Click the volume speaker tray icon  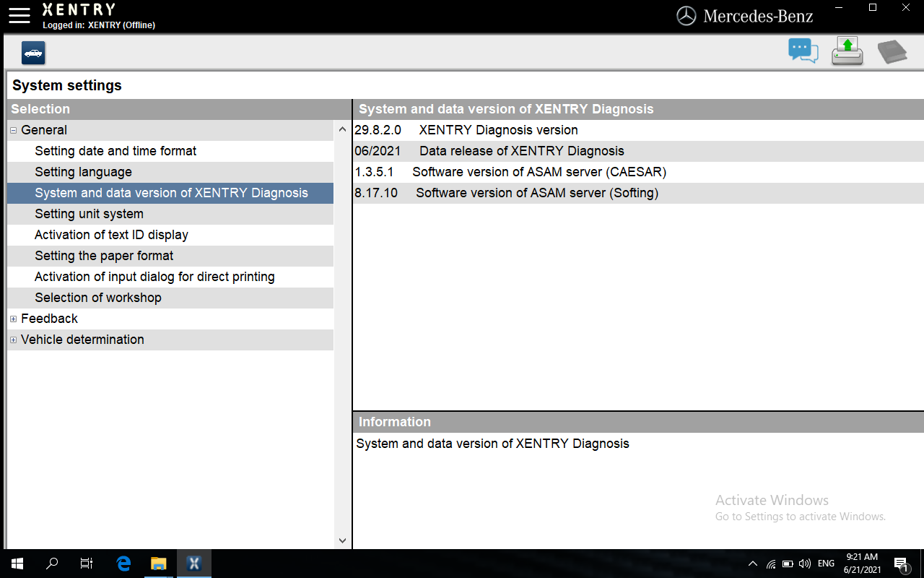[x=805, y=564]
